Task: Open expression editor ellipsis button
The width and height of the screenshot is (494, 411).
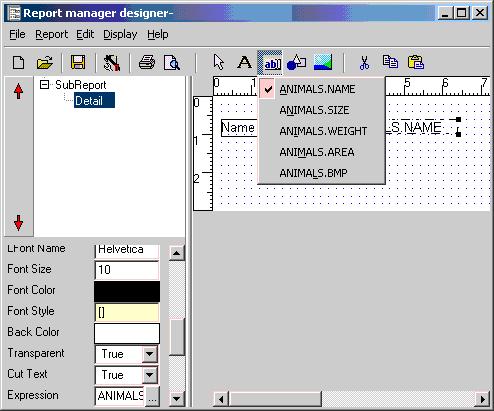Action: point(152,397)
